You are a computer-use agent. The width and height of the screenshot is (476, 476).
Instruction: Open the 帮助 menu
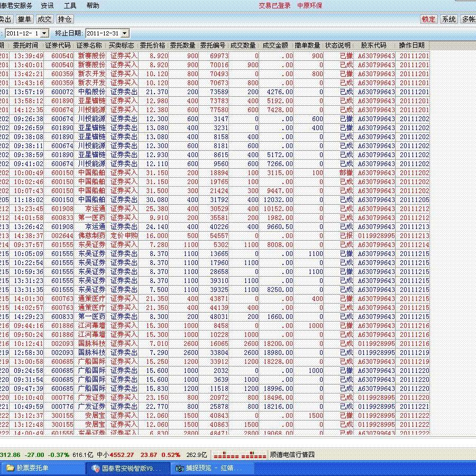tap(93, 6)
